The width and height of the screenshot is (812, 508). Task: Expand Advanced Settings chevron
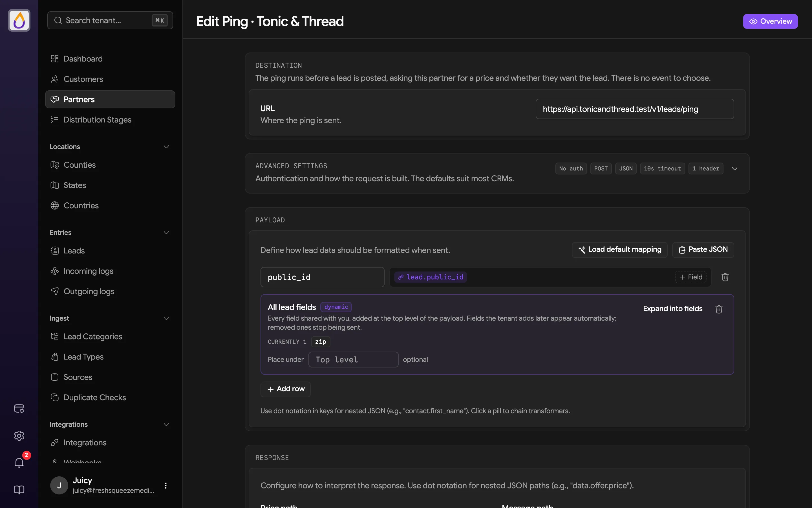pos(734,169)
